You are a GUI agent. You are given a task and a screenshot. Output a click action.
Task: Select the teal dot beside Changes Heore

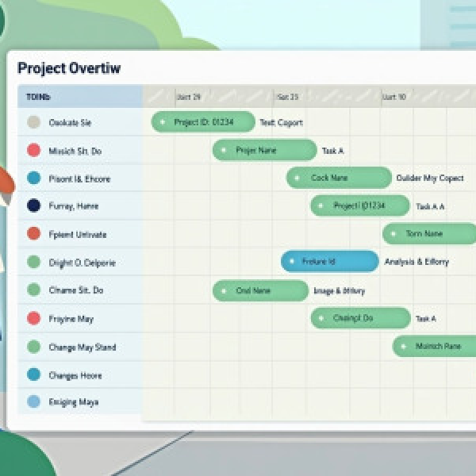[x=33, y=374]
